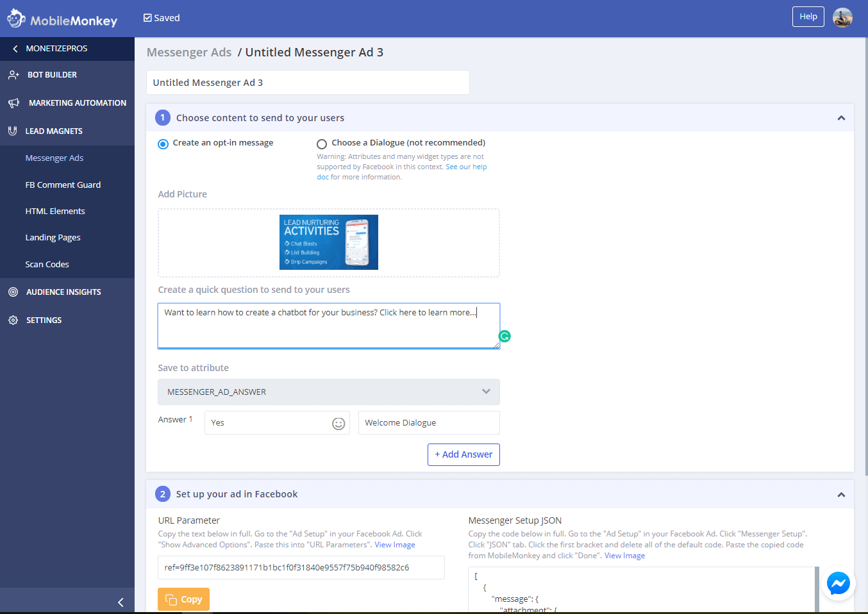Open the Messenger chat bubble widget
The height and width of the screenshot is (614, 868).
coord(838,583)
